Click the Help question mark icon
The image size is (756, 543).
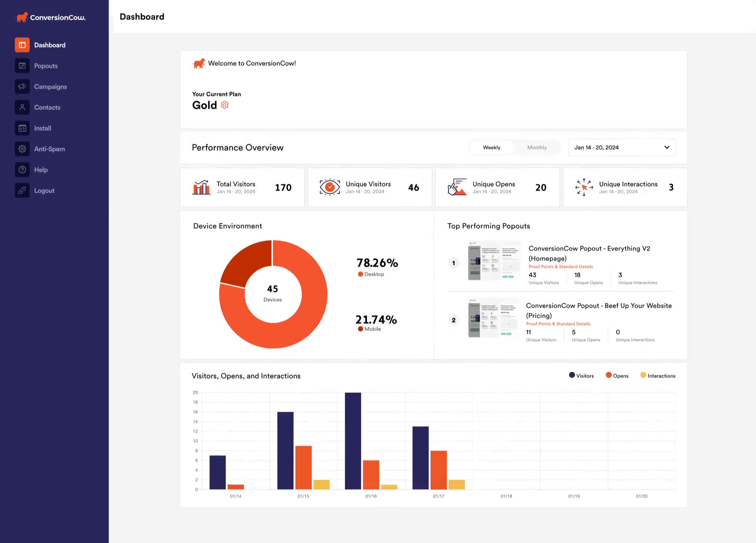click(x=22, y=170)
